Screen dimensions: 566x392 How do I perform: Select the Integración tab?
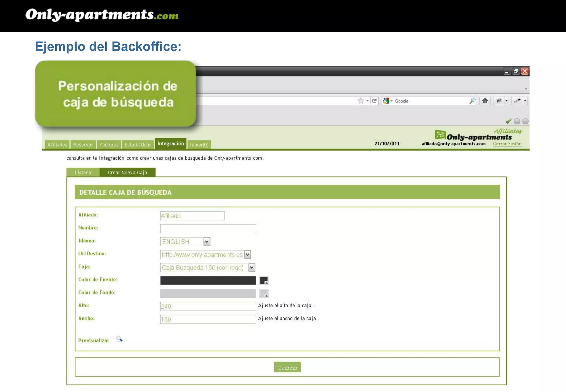click(171, 144)
